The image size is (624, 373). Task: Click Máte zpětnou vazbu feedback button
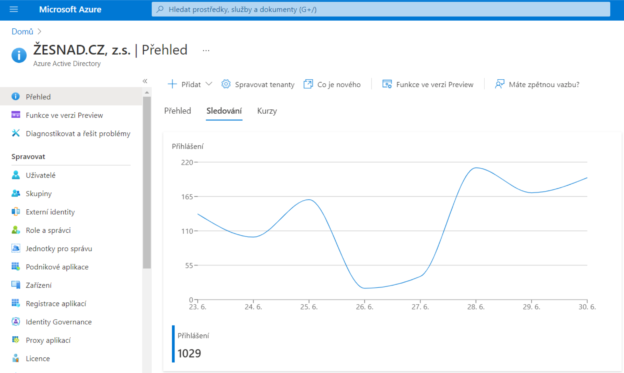pyautogui.click(x=536, y=84)
